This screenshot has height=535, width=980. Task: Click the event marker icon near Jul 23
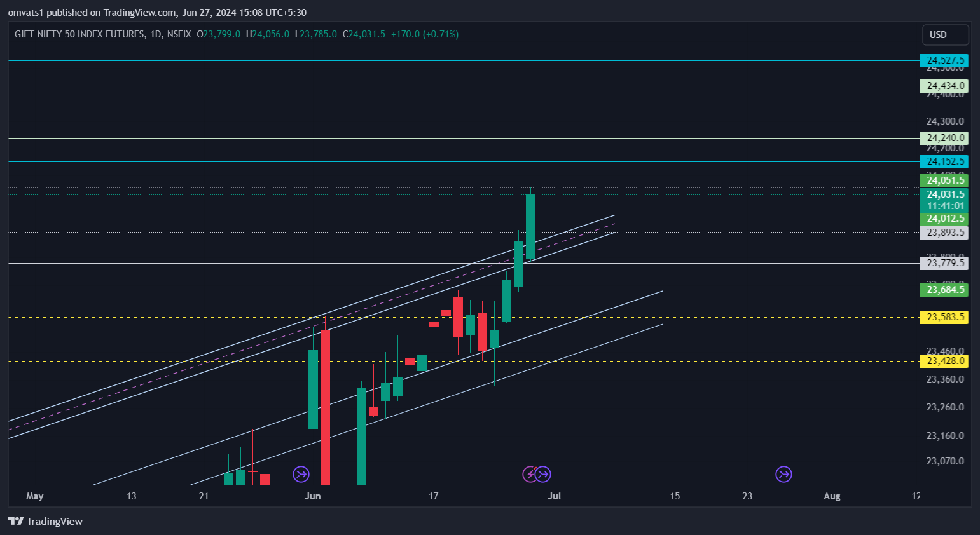tap(783, 474)
